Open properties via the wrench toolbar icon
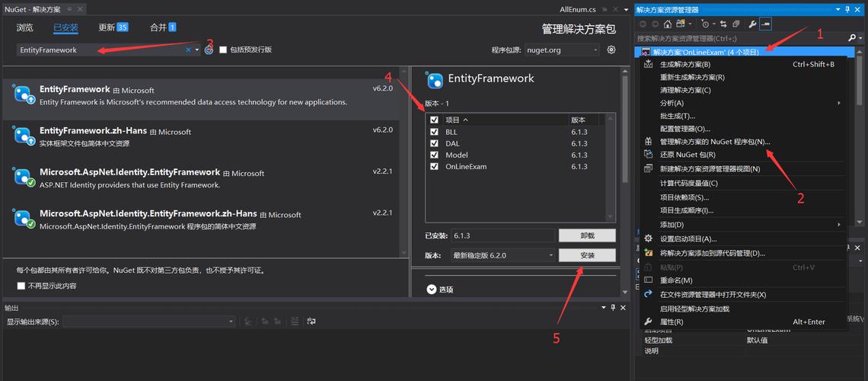The height and width of the screenshot is (381, 868). [752, 24]
